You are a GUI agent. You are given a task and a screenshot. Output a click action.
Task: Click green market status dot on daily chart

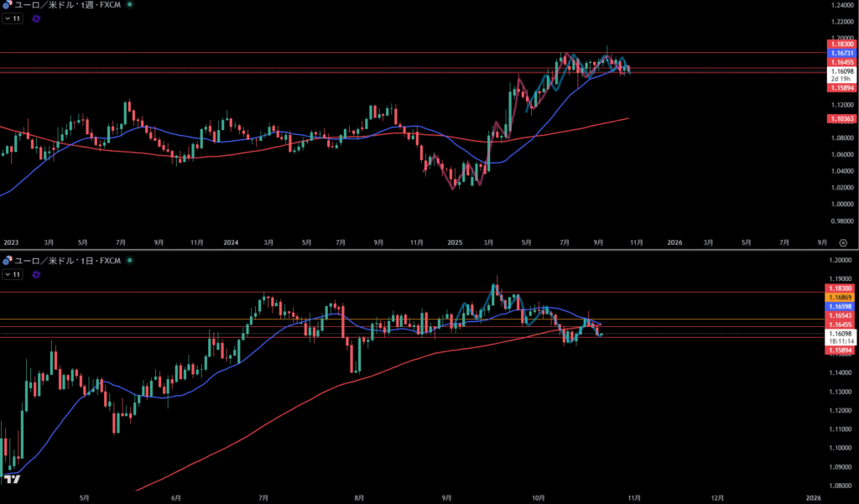(129, 262)
